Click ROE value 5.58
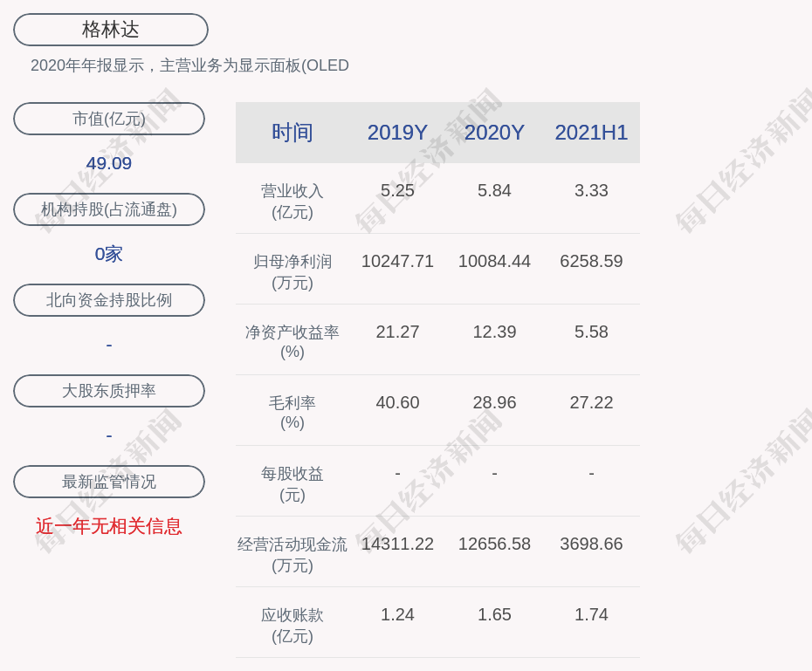The height and width of the screenshot is (671, 812). point(591,332)
